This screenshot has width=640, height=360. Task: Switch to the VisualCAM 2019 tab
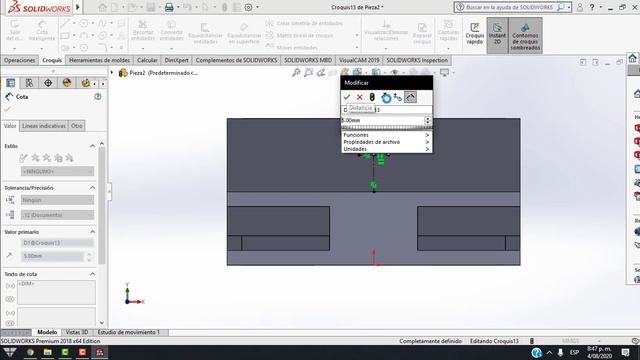359,60
